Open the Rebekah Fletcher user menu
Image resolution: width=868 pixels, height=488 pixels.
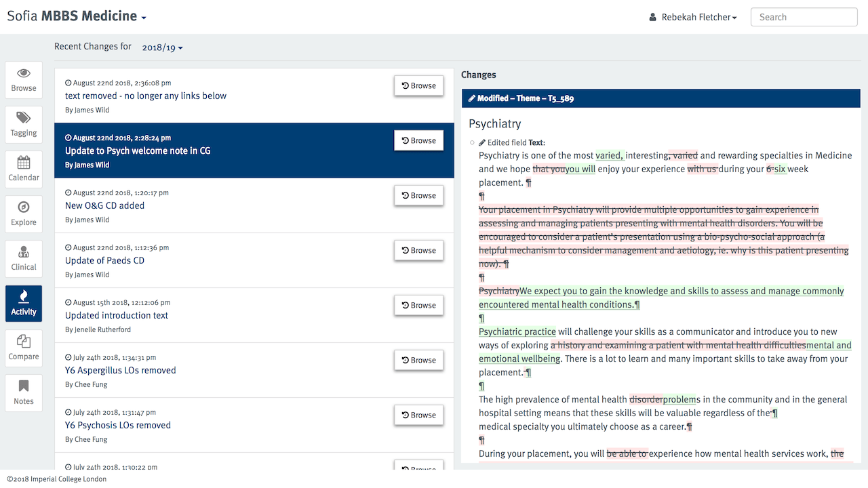pyautogui.click(x=693, y=18)
